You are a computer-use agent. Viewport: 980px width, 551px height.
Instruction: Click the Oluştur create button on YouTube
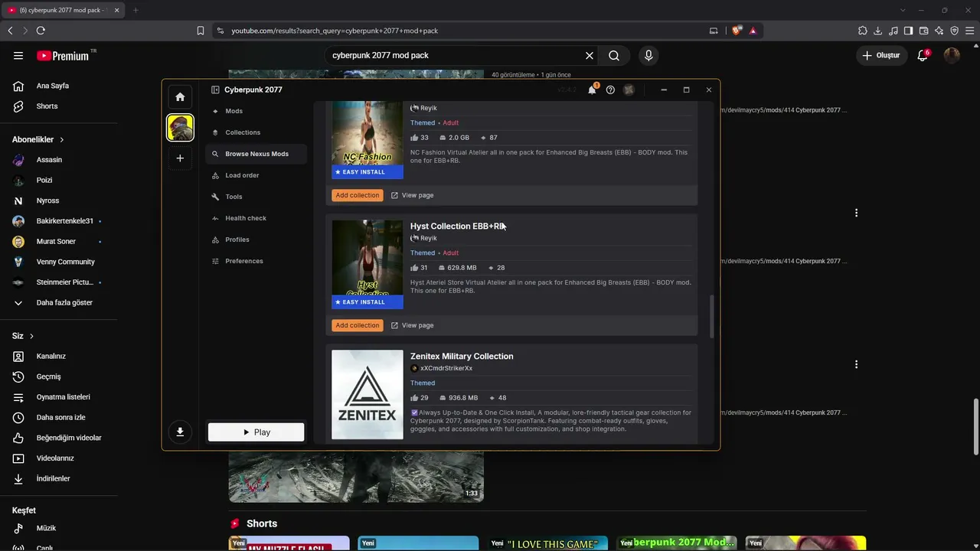tap(881, 55)
